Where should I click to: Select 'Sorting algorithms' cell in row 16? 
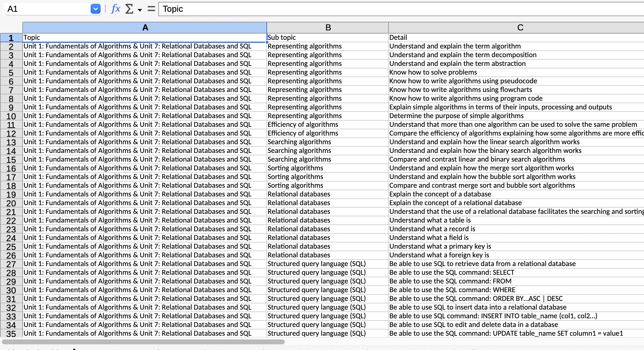pyautogui.click(x=328, y=168)
